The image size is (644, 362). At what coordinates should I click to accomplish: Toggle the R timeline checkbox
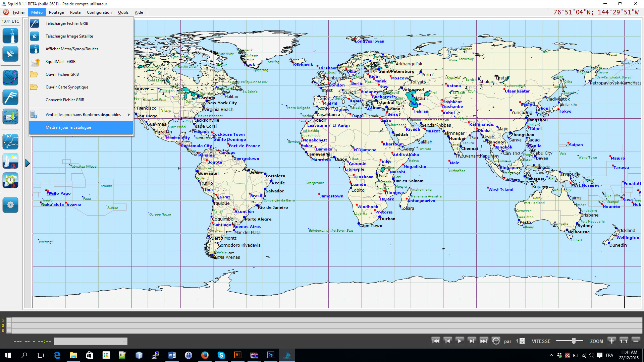point(9,331)
